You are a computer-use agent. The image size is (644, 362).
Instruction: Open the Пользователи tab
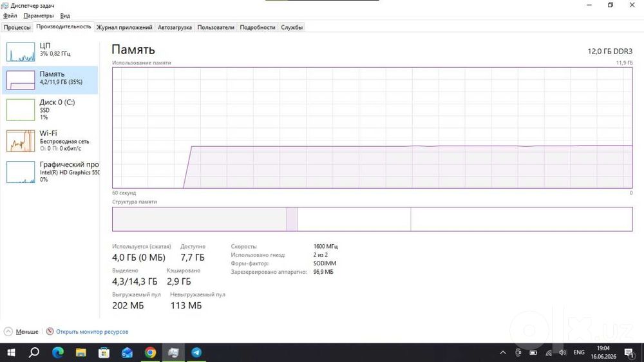point(216,27)
